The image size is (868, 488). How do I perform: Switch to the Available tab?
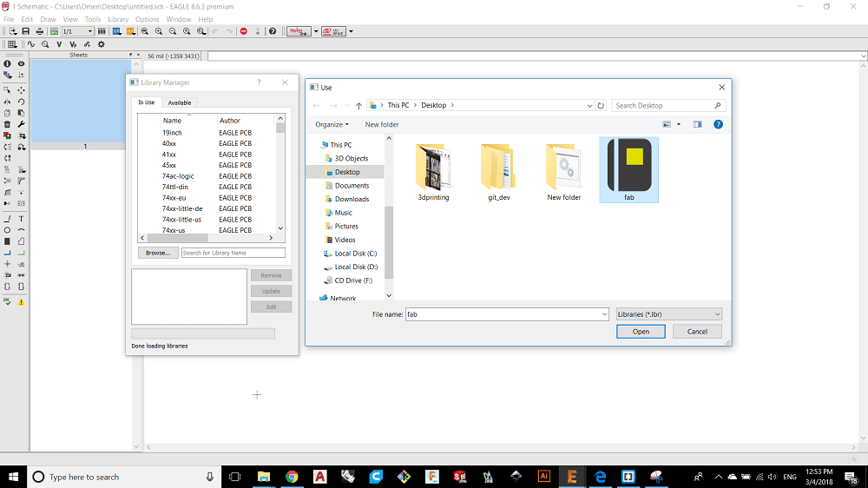pos(180,102)
